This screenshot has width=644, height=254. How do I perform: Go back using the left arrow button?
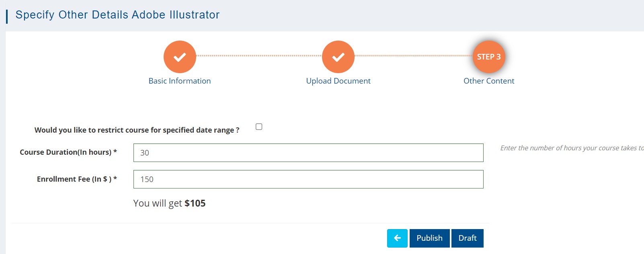pos(397,238)
